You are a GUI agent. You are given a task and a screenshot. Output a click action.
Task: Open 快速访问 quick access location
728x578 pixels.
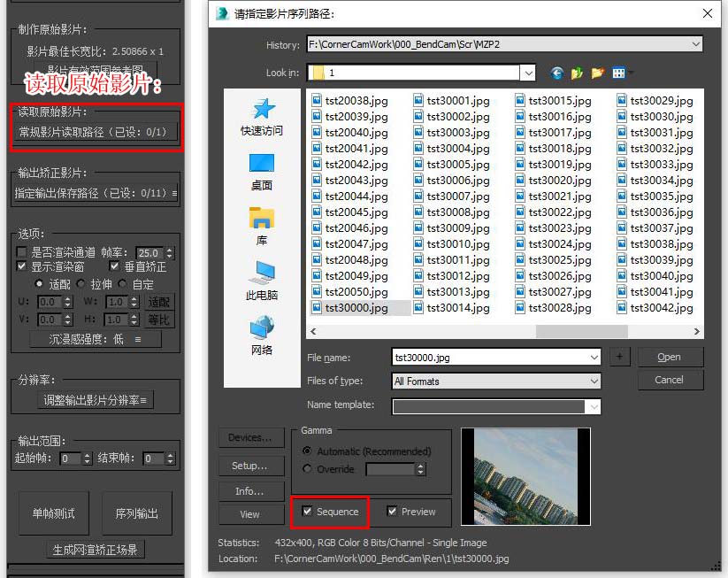[262, 116]
